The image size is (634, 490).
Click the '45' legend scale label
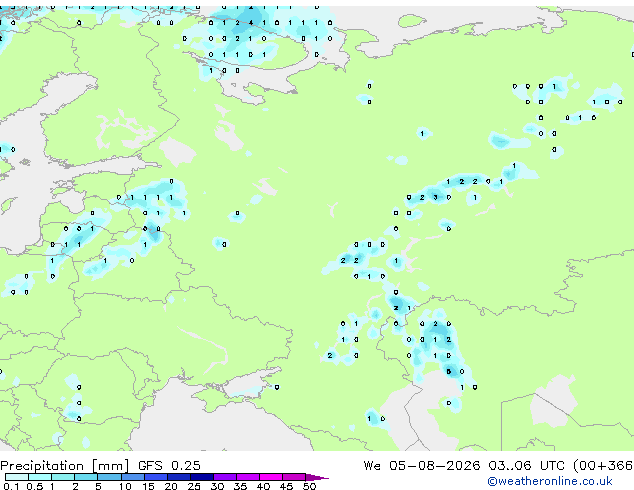pyautogui.click(x=286, y=486)
